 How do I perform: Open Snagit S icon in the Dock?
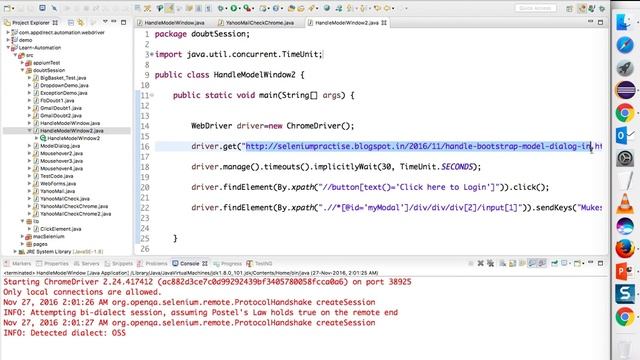coord(624,294)
